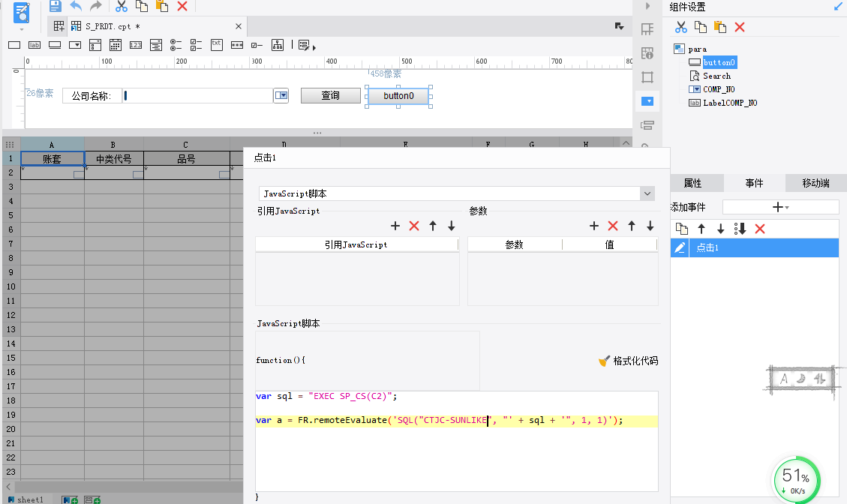Switch to the 属性 tab
Viewport: 847px width, 504px height.
click(693, 183)
